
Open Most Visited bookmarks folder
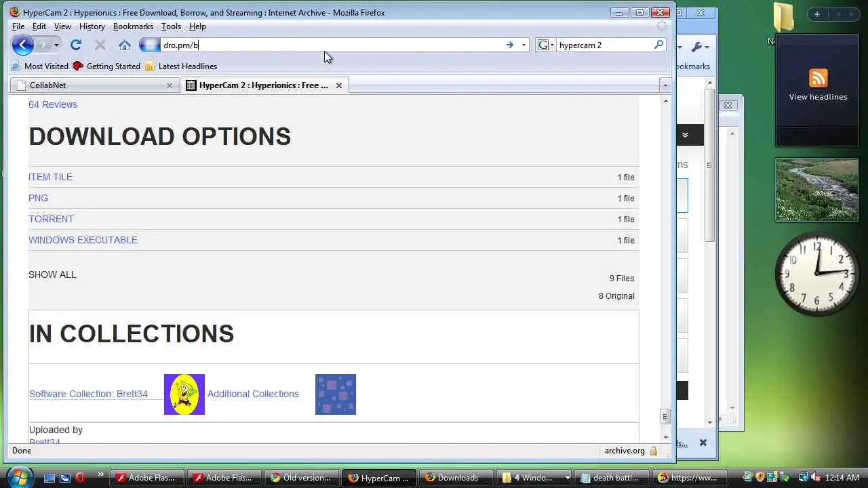pyautogui.click(x=40, y=66)
